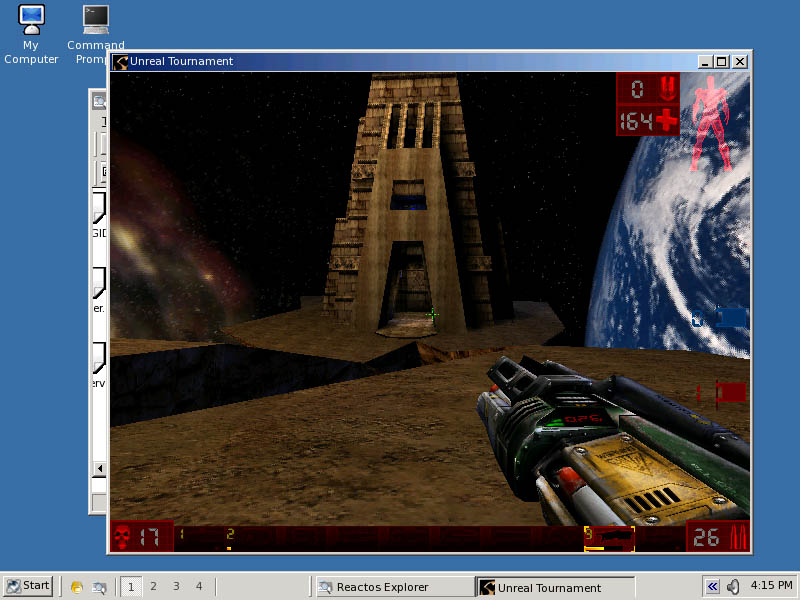Screen dimensions: 800x600
Task: Switch to Reactos Explorer taskbar item
Action: point(395,587)
